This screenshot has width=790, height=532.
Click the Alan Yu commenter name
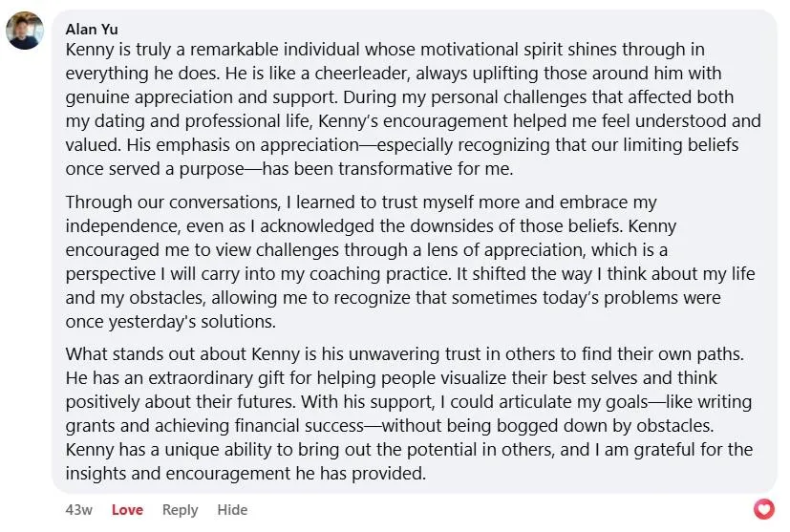coord(92,30)
